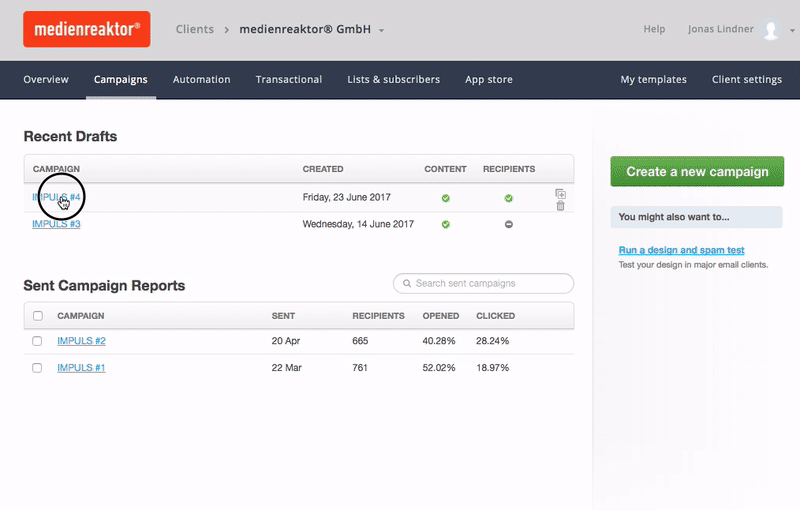This screenshot has width=800, height=510.
Task: Click the 20 Apr sent date
Action: pos(286,341)
